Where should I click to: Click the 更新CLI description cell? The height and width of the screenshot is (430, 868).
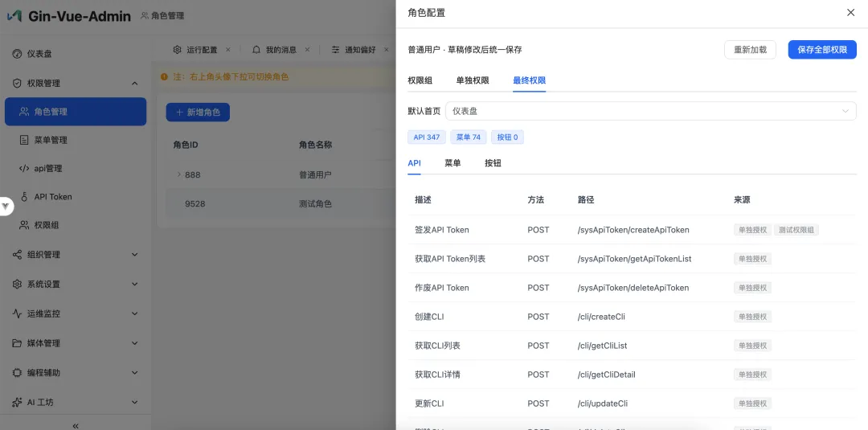tap(429, 403)
